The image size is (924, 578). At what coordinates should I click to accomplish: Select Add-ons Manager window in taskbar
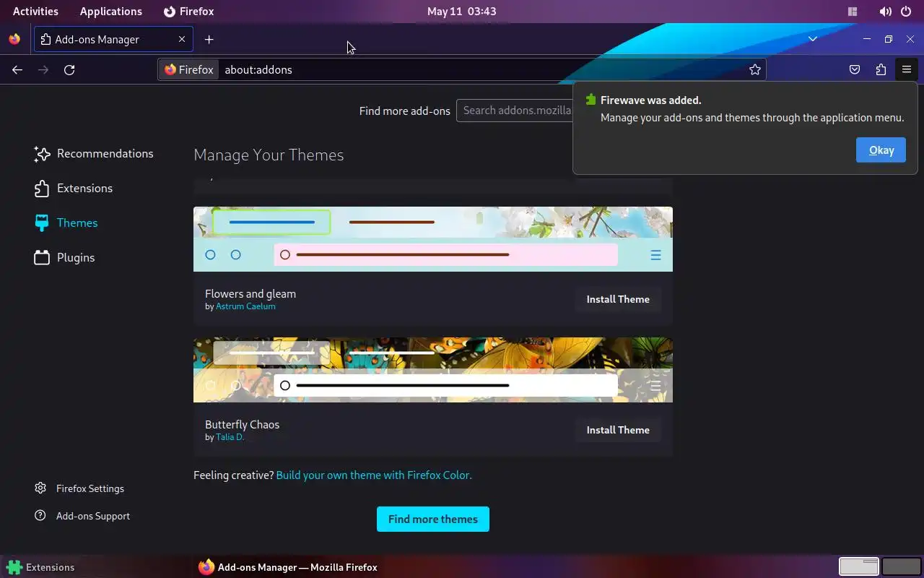click(x=287, y=567)
